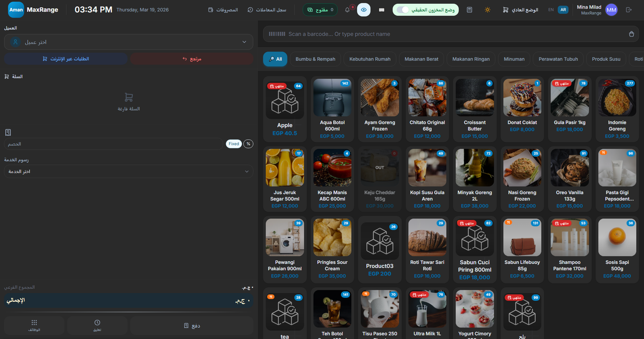Click the logout icon beside the user avatar
The width and height of the screenshot is (644, 339).
629,10
